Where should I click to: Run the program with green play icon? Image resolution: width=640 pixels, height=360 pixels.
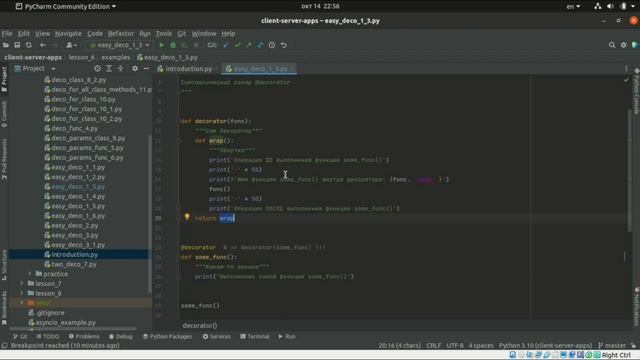(162, 45)
